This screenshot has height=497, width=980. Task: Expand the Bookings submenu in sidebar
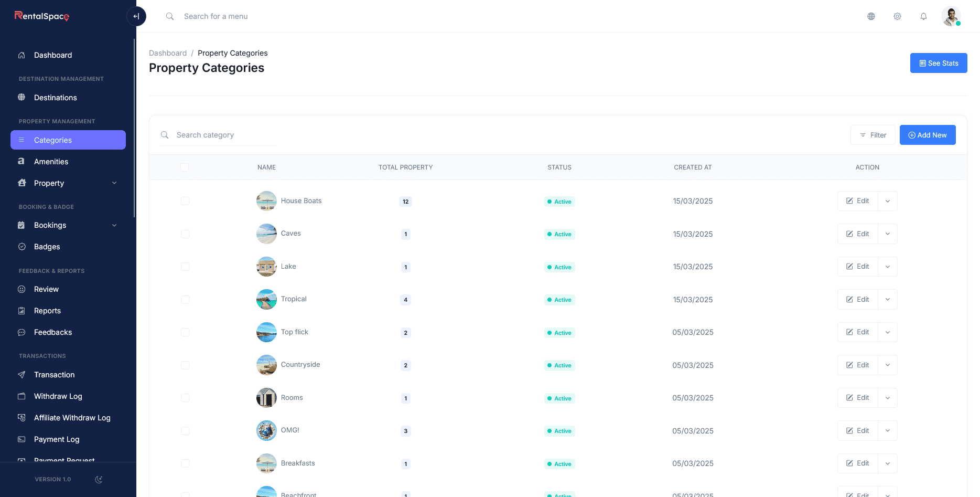(x=114, y=225)
